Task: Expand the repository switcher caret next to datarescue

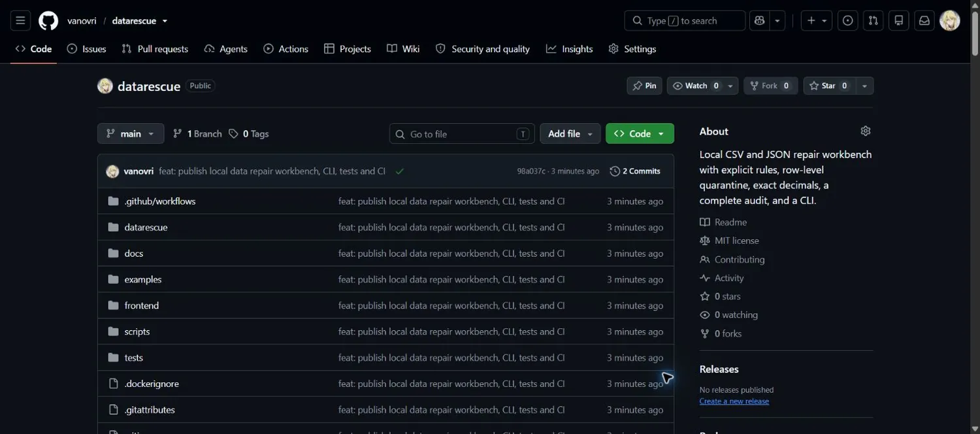Action: coord(165,21)
